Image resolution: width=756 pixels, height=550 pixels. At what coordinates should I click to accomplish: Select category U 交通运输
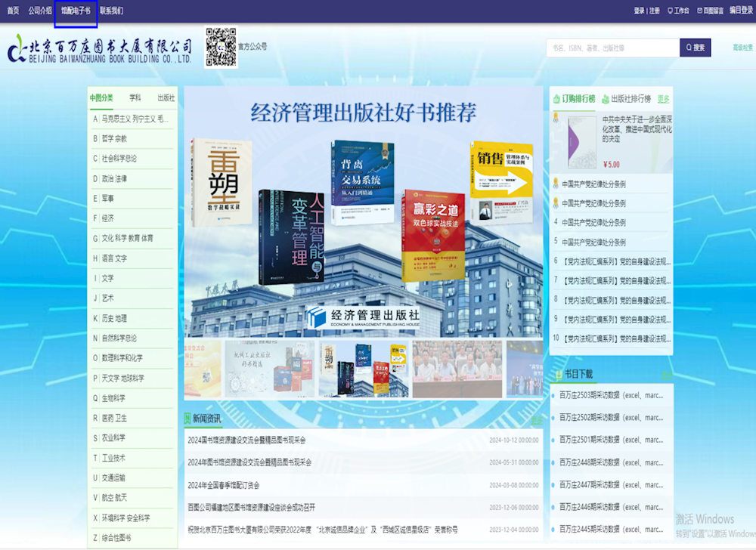132,477
